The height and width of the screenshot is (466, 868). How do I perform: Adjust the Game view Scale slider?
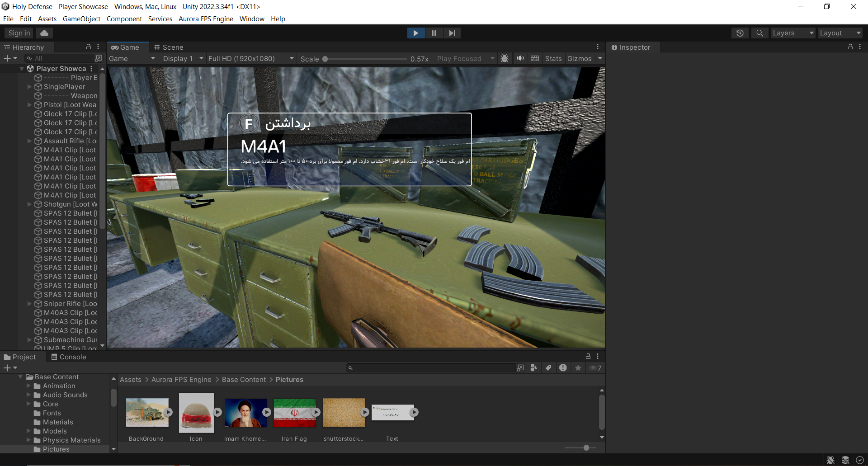click(x=365, y=59)
